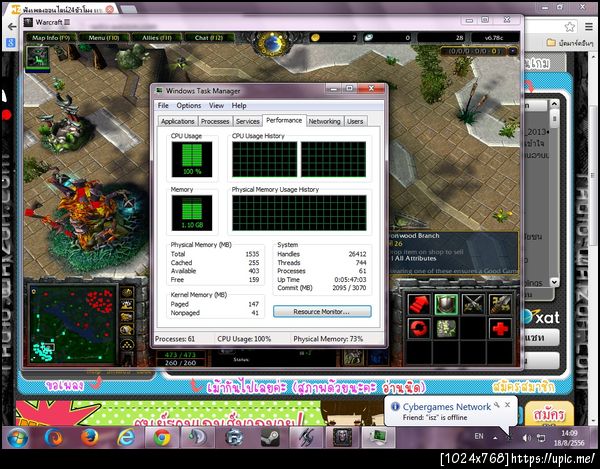Open the Help menu in Task Manager
The width and height of the screenshot is (600, 469).
tap(239, 106)
